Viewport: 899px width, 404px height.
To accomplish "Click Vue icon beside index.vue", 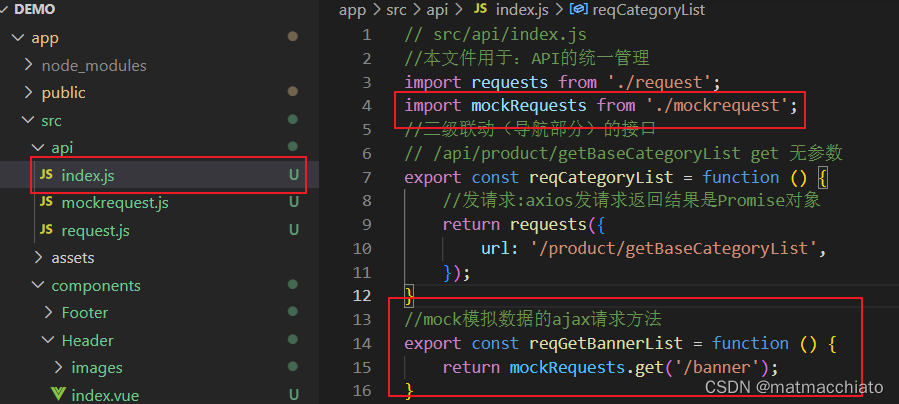I will click(58, 395).
